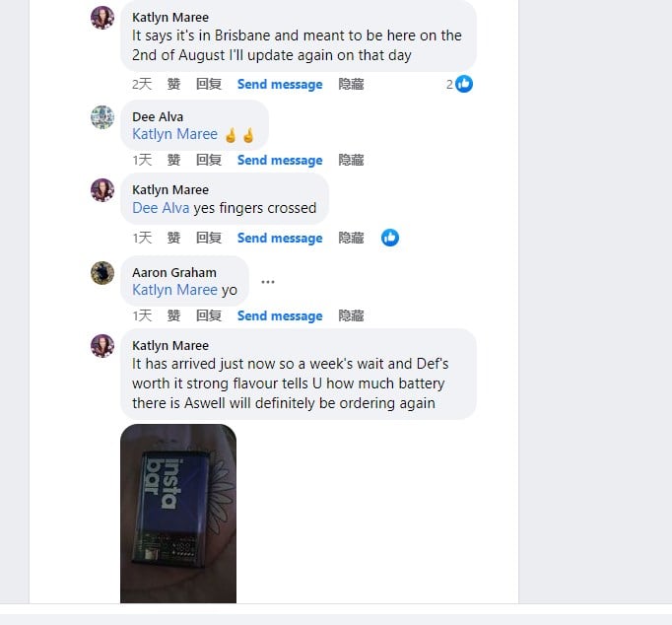672x625 pixels.
Task: Open the Aaron Graham commenter name link
Action: pyautogui.click(x=174, y=273)
